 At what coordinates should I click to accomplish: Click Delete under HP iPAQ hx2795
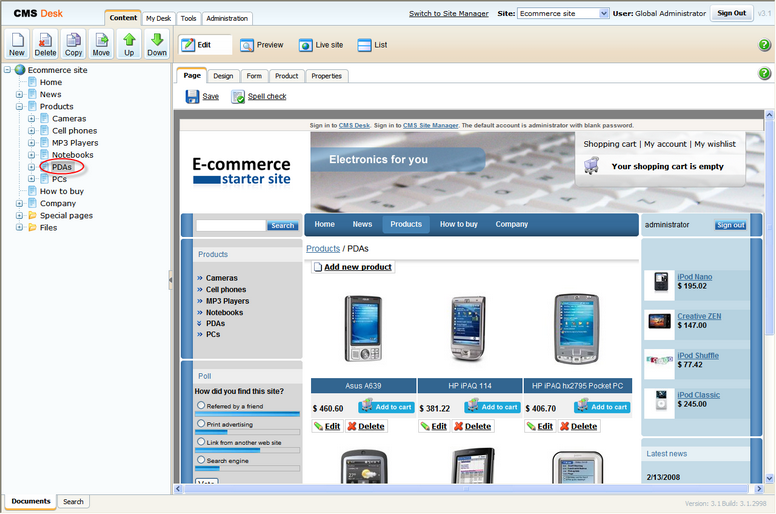coord(579,426)
